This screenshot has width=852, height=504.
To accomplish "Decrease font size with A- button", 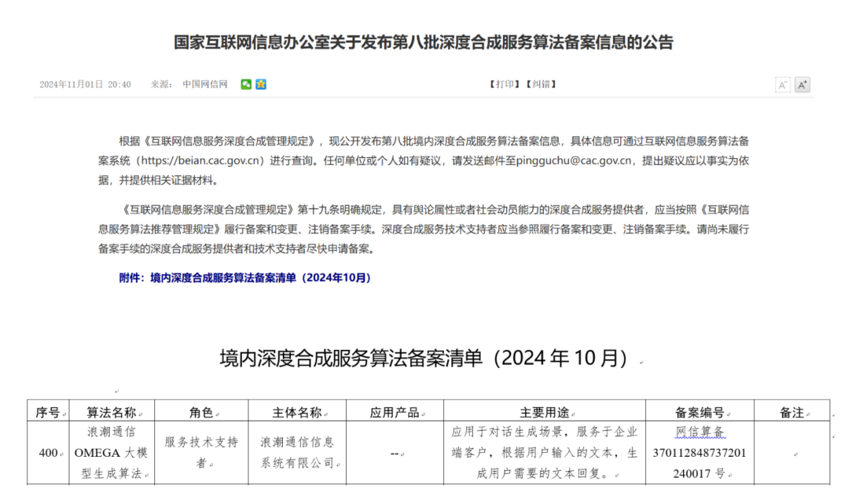I will pyautogui.click(x=783, y=85).
